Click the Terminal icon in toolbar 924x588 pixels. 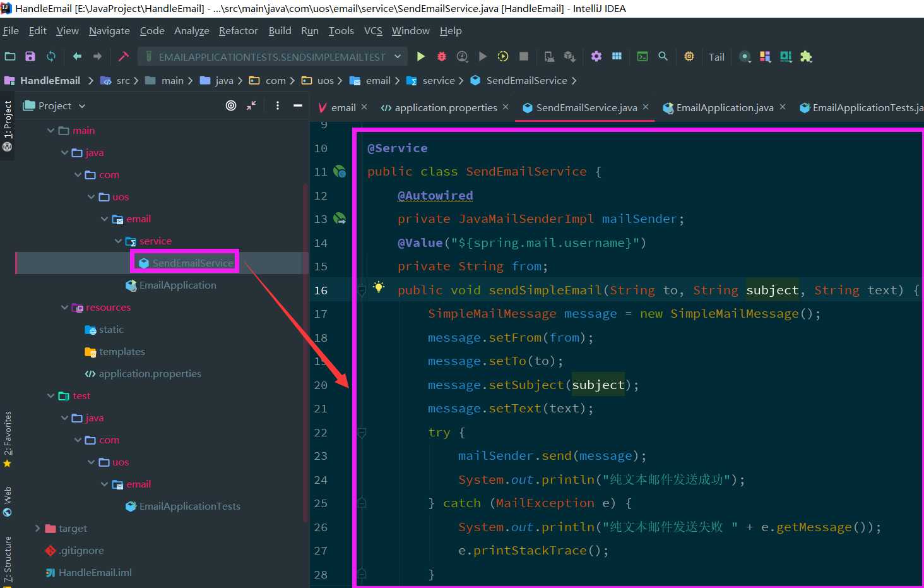[x=643, y=56]
